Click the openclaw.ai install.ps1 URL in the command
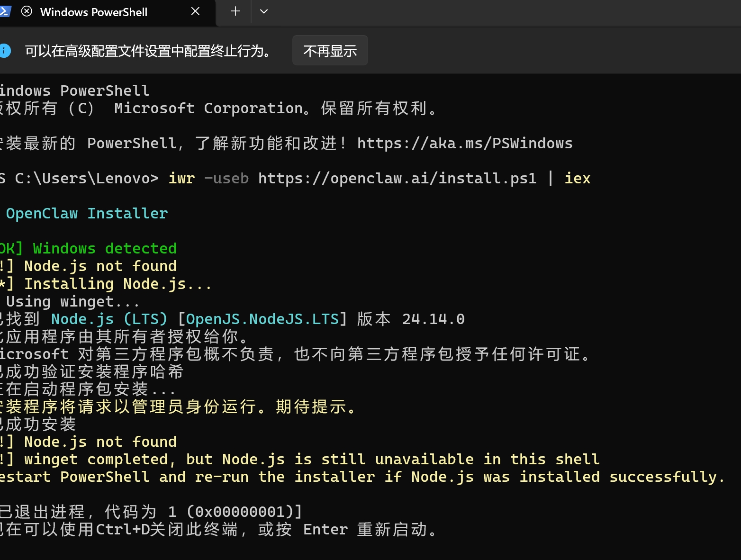Image resolution: width=741 pixels, height=560 pixels. 397,179
